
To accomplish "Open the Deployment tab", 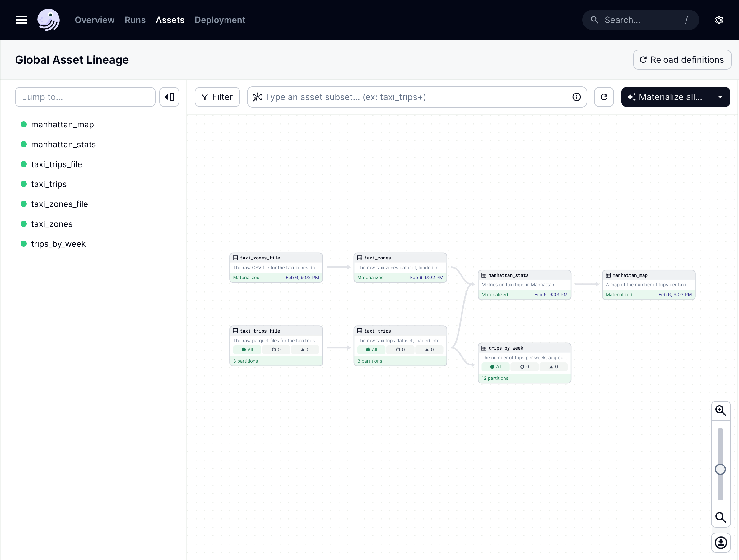I will tap(220, 20).
